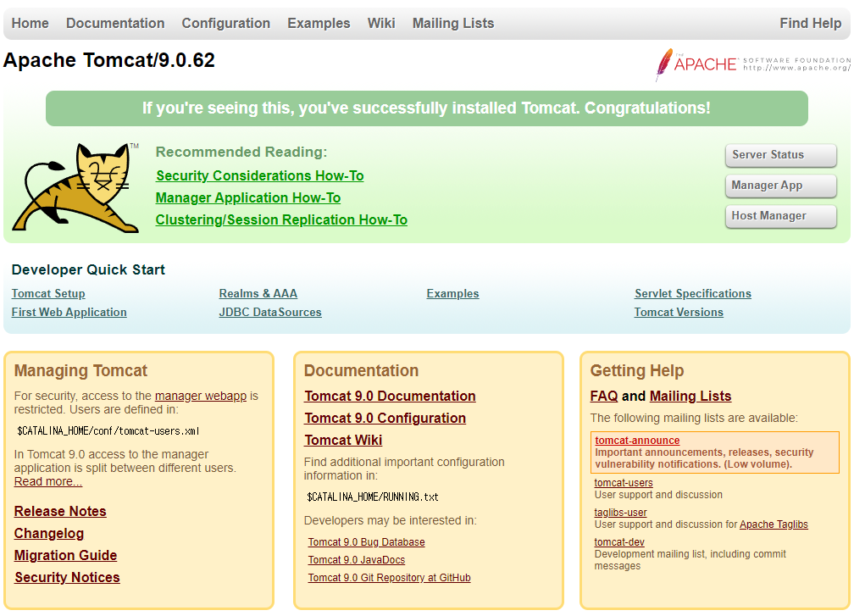The height and width of the screenshot is (616, 854).
Task: Open Mailing Lists in top navigation
Action: pos(453,24)
